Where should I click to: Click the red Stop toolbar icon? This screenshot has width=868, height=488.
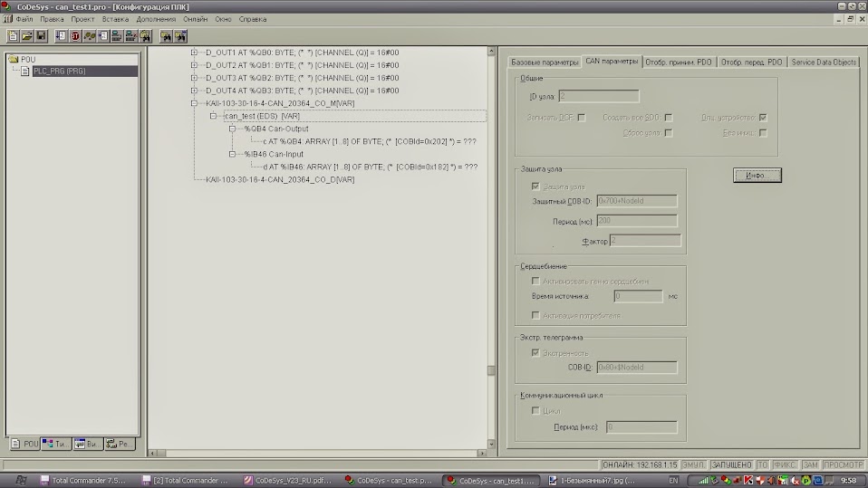coord(74,36)
